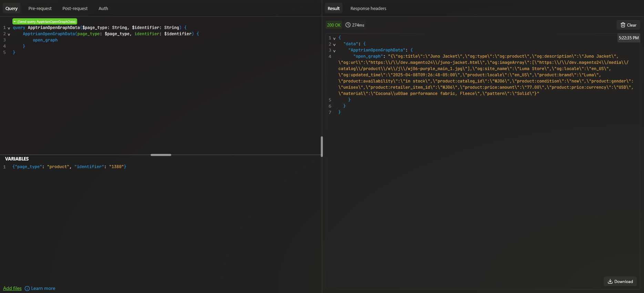Click inside the variables JSON editor line
Viewport: 644px width, 293px height.
[69, 167]
